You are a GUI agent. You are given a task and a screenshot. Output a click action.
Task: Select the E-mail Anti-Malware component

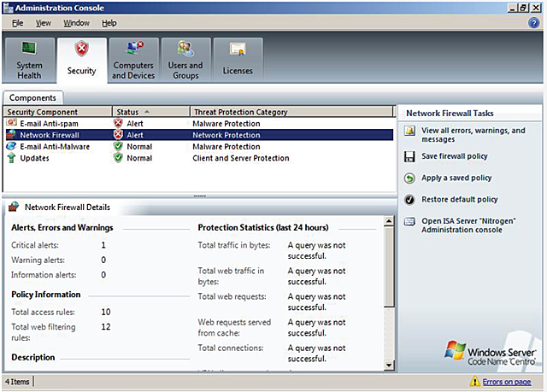click(x=199, y=146)
